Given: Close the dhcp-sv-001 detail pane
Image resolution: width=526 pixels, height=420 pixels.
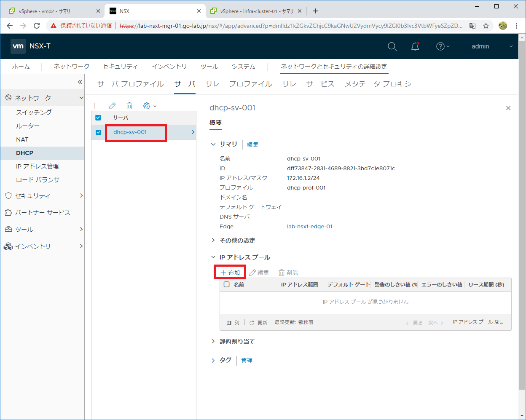Looking at the screenshot, I should (508, 108).
